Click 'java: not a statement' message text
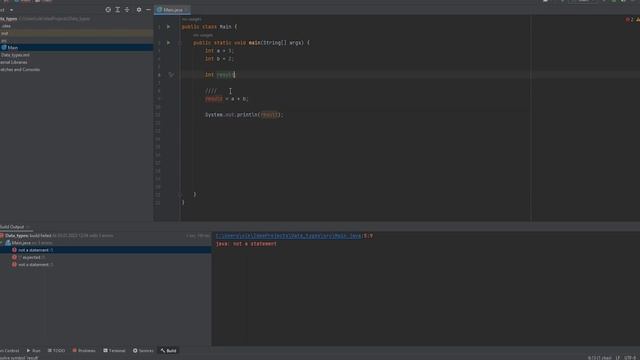This screenshot has width=640, height=360. coord(246,244)
